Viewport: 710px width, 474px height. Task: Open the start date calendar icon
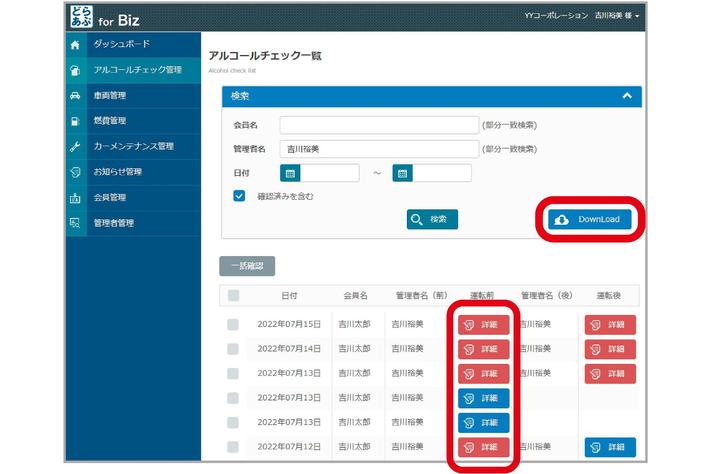pyautogui.click(x=291, y=173)
